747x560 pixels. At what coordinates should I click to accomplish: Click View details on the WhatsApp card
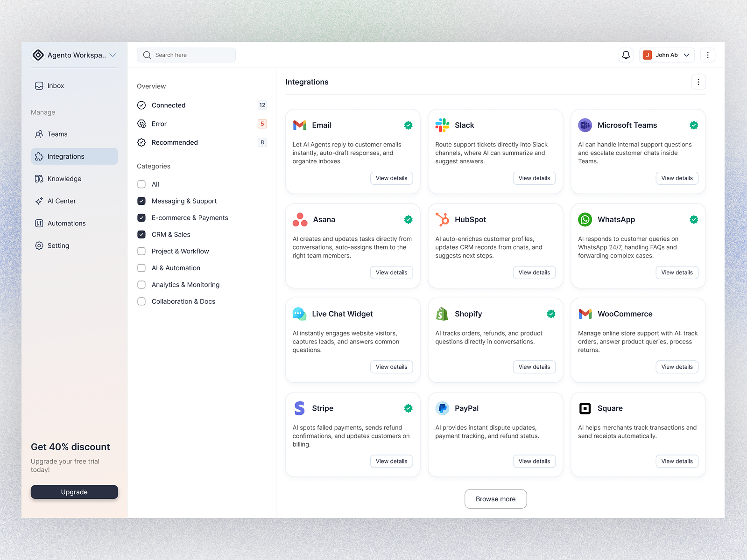[x=677, y=272]
